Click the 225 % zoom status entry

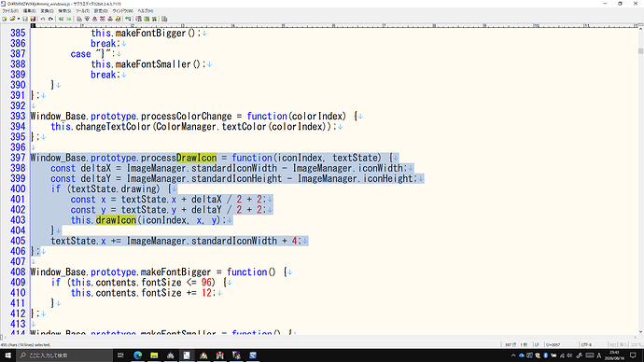(636, 345)
